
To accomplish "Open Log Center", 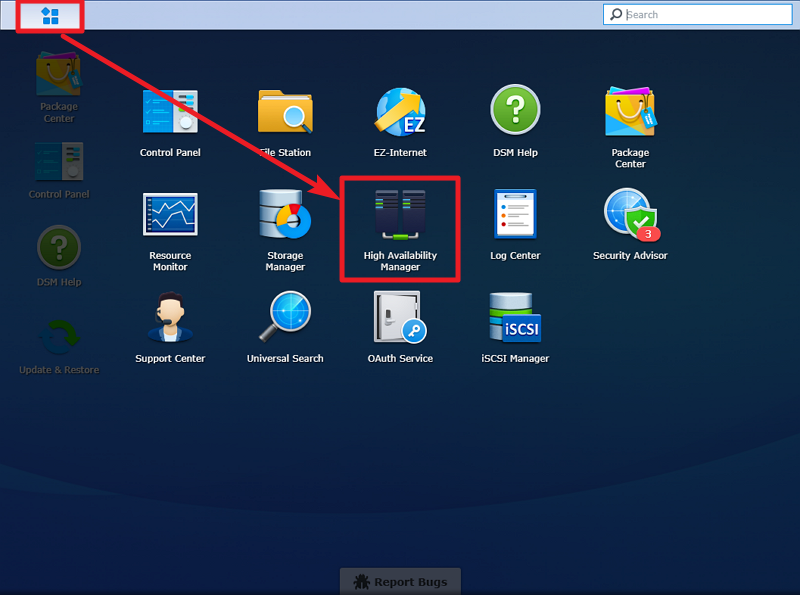I will pos(515,222).
